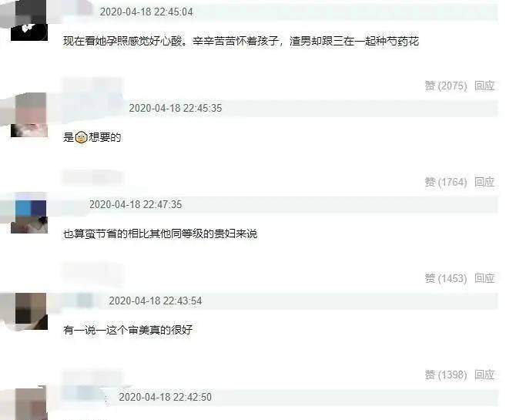The height and width of the screenshot is (420, 506).
Task: Open avatar of the 22:45:04 commenter
Action: 29,20
